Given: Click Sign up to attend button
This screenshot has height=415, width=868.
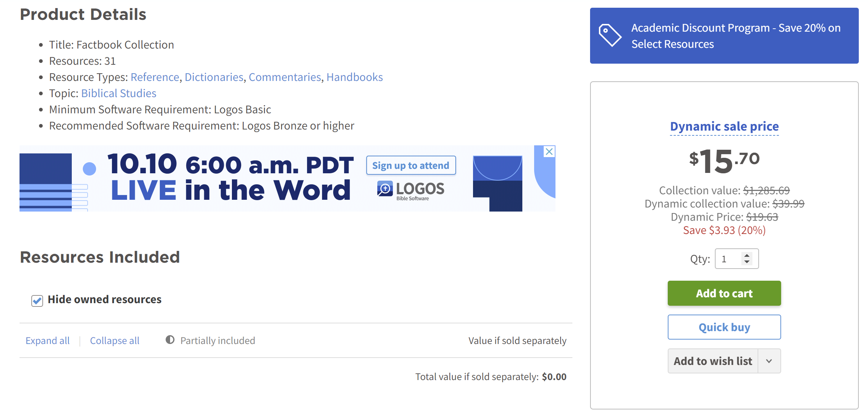Looking at the screenshot, I should coord(410,166).
